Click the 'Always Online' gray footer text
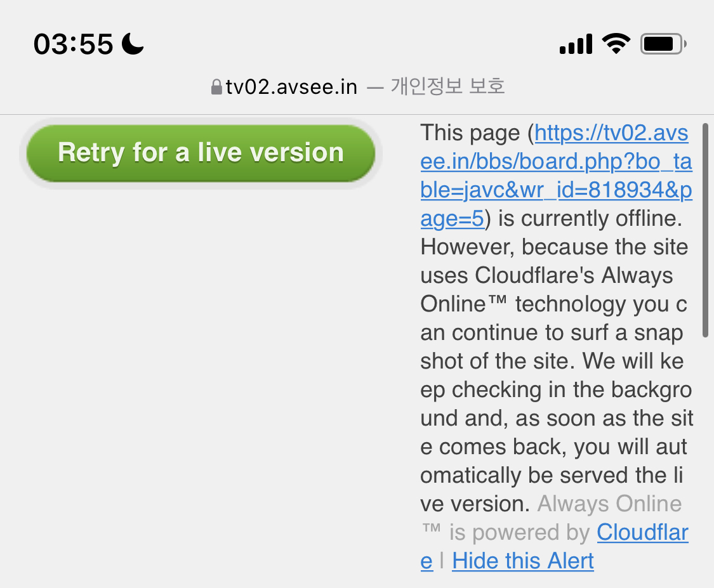This screenshot has width=714, height=588. point(609,504)
